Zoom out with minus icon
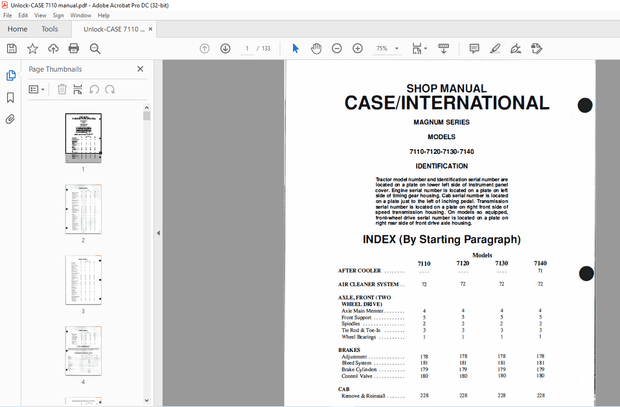 [x=337, y=49]
